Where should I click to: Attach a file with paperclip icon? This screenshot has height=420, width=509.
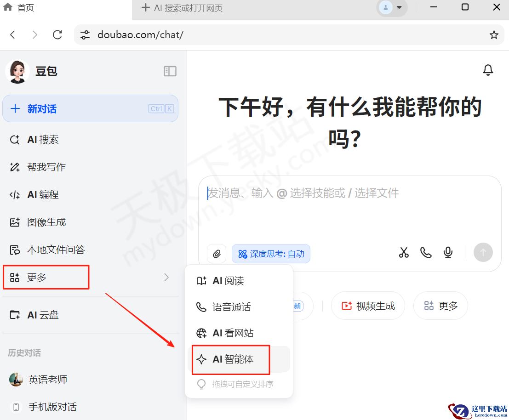[x=217, y=254]
